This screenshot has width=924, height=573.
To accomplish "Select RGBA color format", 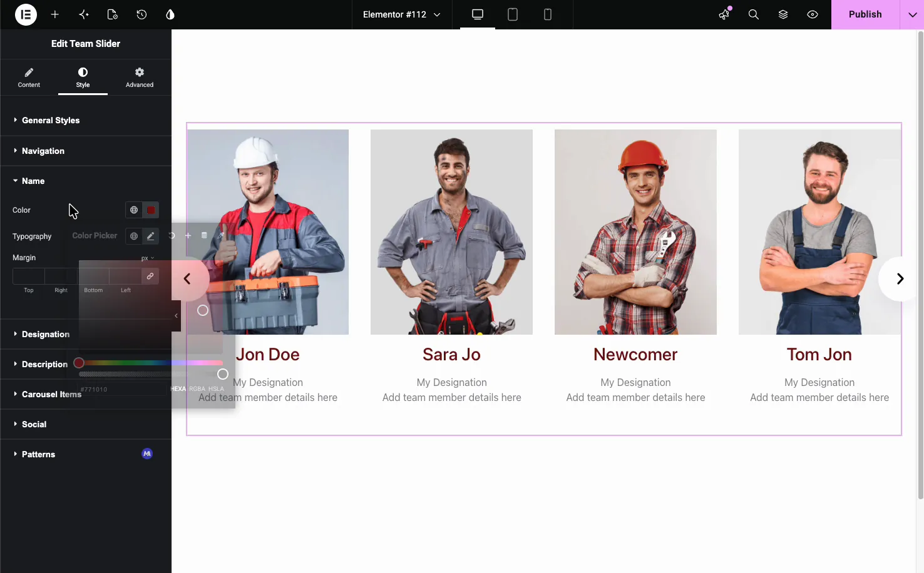I will [x=197, y=389].
